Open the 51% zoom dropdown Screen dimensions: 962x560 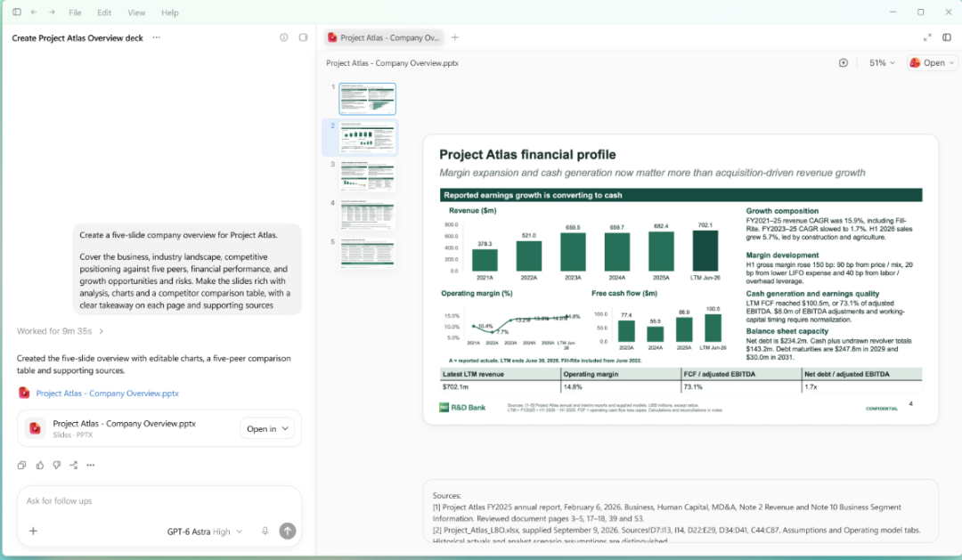coord(882,62)
